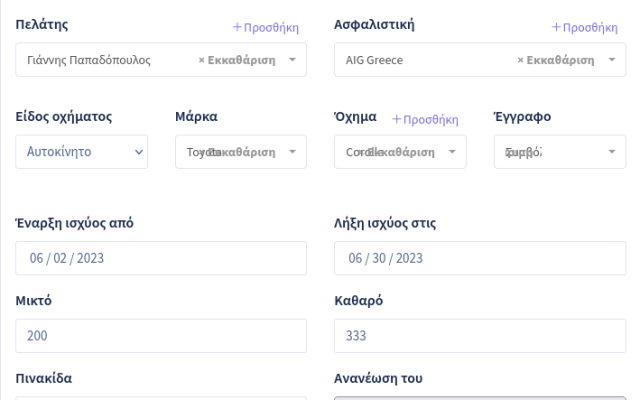
Task: Expand the Όχημα dropdown arrow
Action: point(452,152)
